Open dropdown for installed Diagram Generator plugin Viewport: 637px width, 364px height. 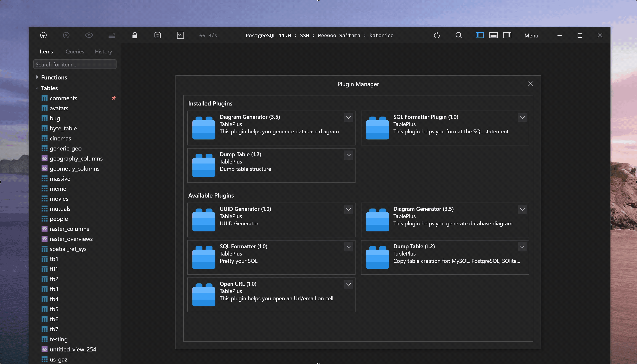348,117
